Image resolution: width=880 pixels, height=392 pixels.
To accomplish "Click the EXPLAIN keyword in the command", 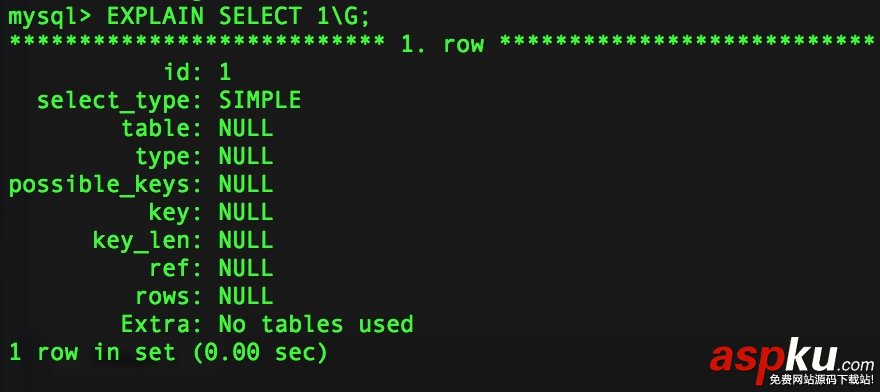I will (155, 16).
